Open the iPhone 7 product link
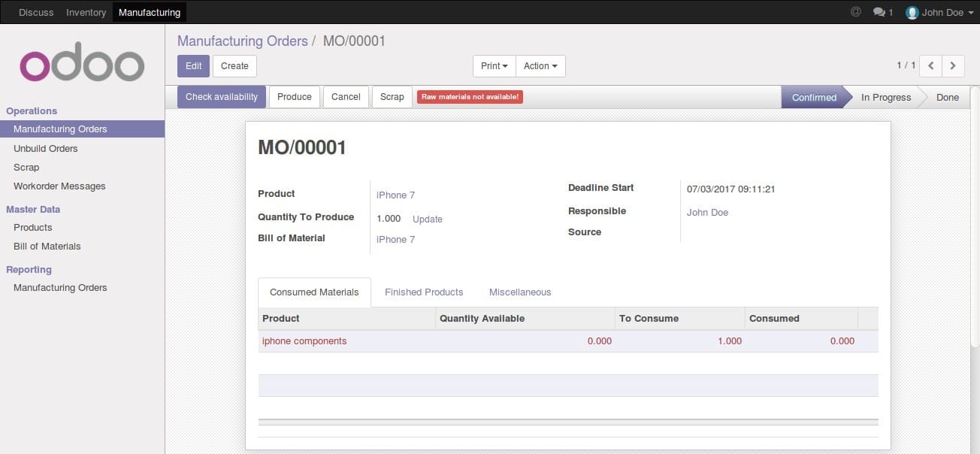 (396, 195)
